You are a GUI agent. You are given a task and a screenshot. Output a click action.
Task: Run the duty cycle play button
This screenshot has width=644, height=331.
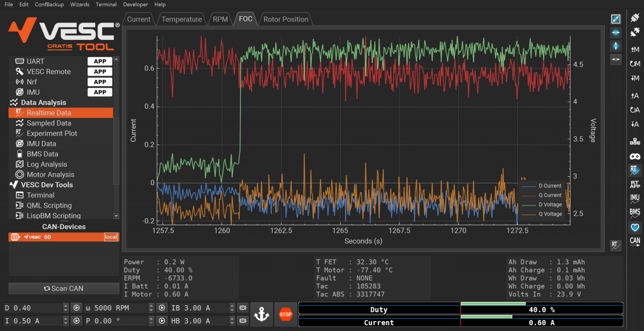point(76,308)
